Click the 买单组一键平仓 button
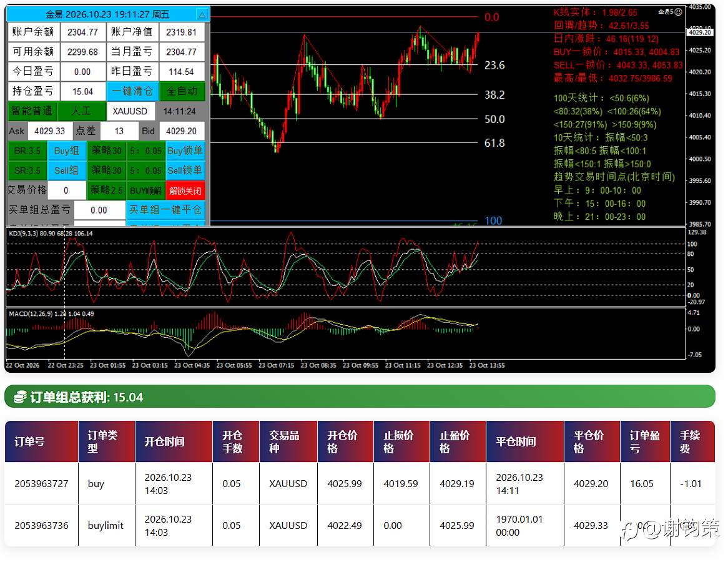The height and width of the screenshot is (562, 728). click(x=165, y=210)
